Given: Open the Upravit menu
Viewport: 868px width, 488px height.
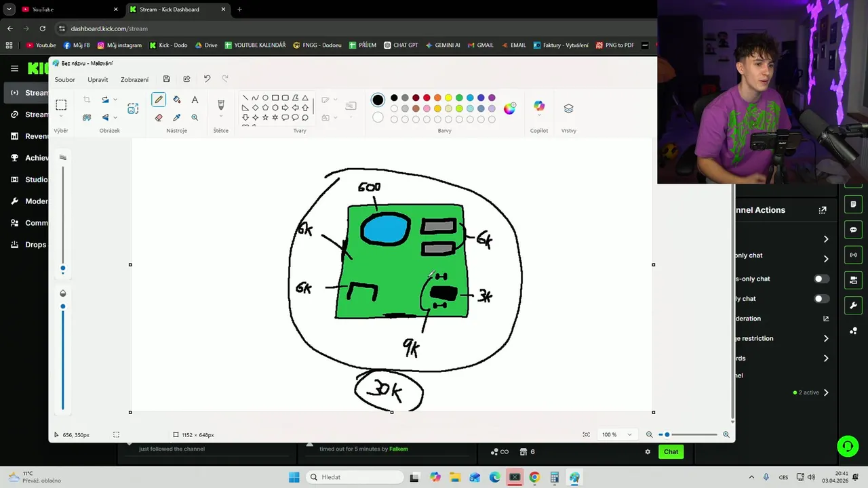Looking at the screenshot, I should 98,79.
